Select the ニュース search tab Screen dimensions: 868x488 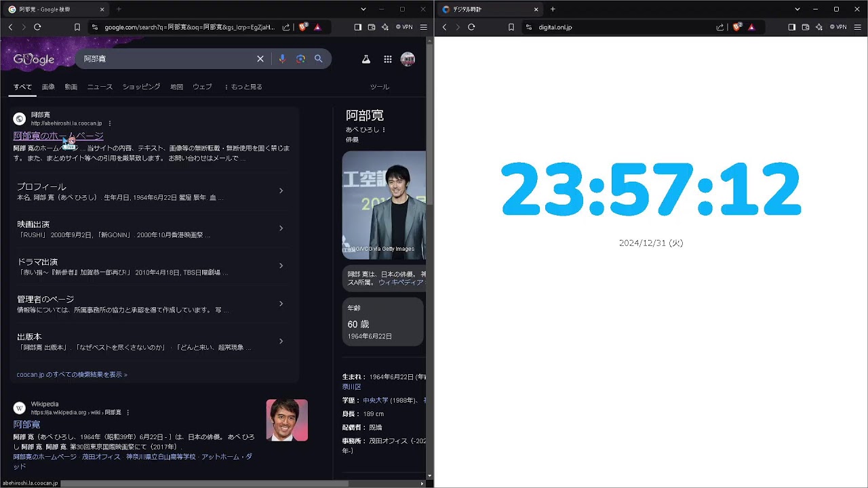click(x=100, y=87)
